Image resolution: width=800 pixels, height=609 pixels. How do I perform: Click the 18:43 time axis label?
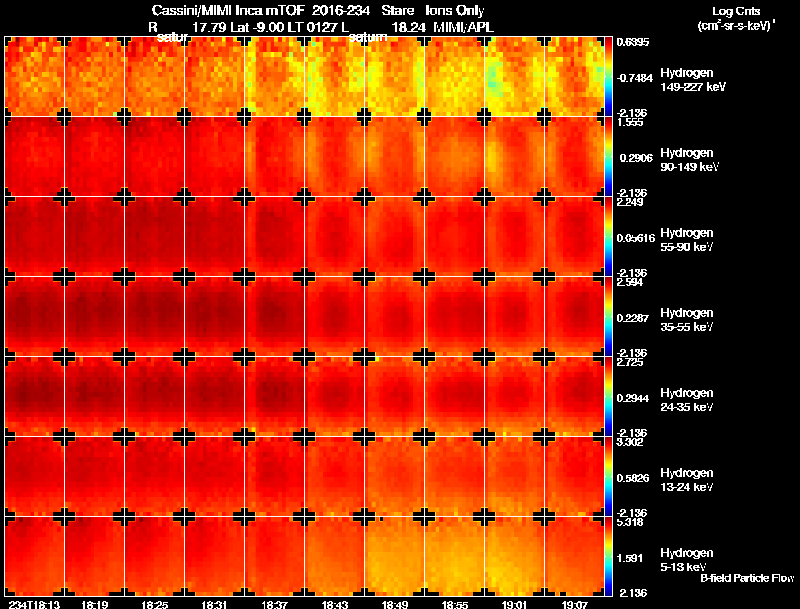tap(335, 604)
